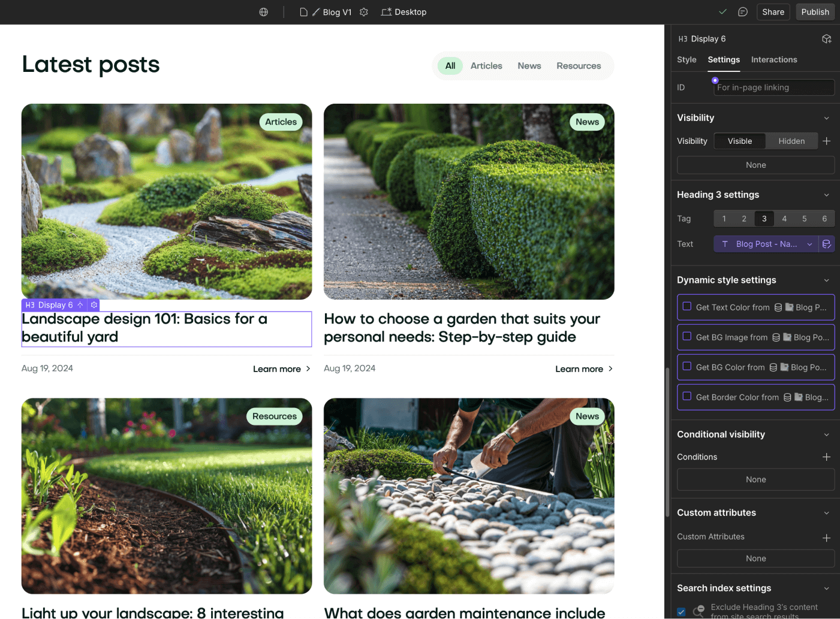Uncheck Exclude Heading 3's content from search
The width and height of the screenshot is (840, 619).
[681, 612]
